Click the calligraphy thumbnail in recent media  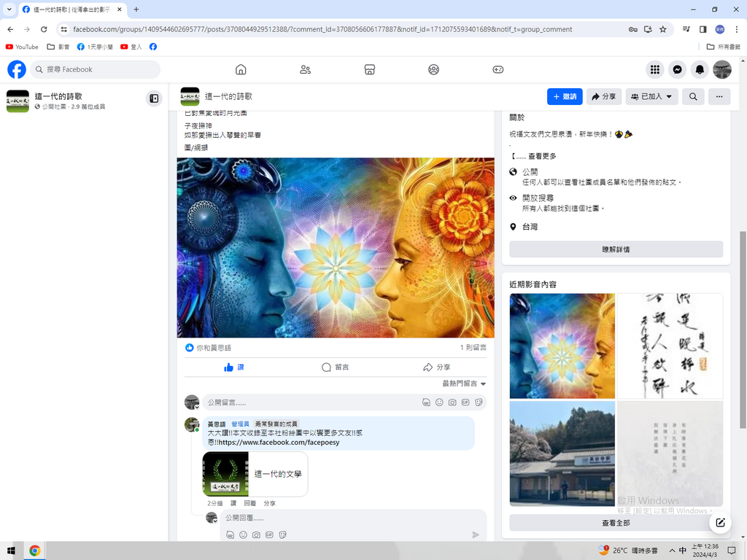coord(670,346)
